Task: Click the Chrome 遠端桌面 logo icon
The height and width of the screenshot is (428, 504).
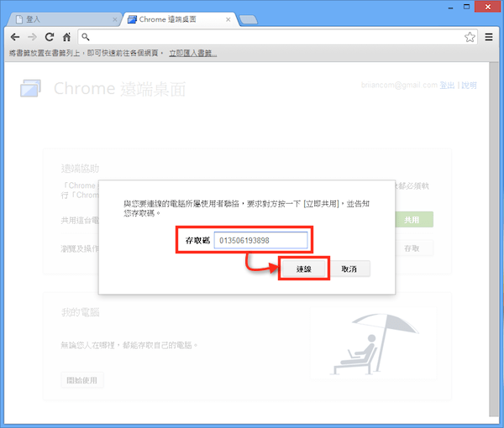Action: click(31, 89)
